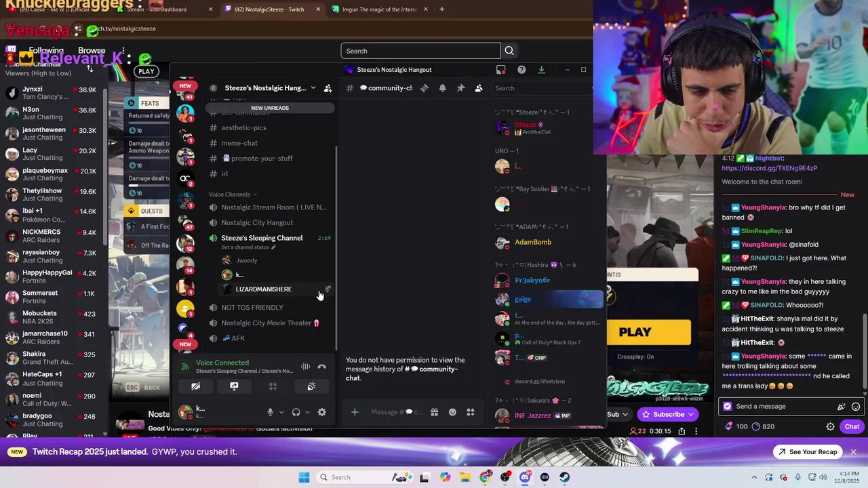
Task: Click Twitch search magnifier button
Action: pos(509,51)
